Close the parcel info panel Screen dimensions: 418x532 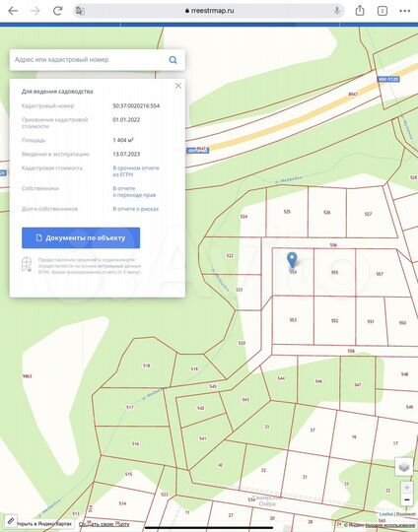click(177, 86)
